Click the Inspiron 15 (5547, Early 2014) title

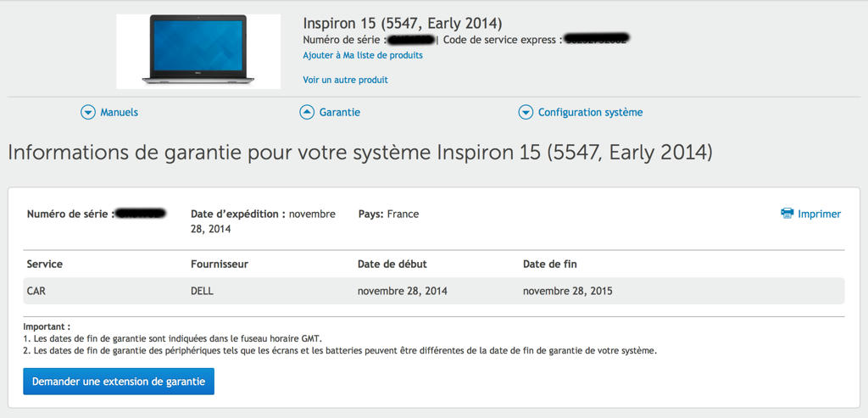point(403,23)
